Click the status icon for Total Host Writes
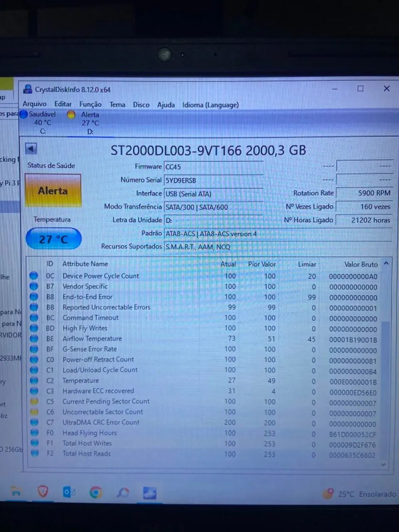 tap(34, 443)
